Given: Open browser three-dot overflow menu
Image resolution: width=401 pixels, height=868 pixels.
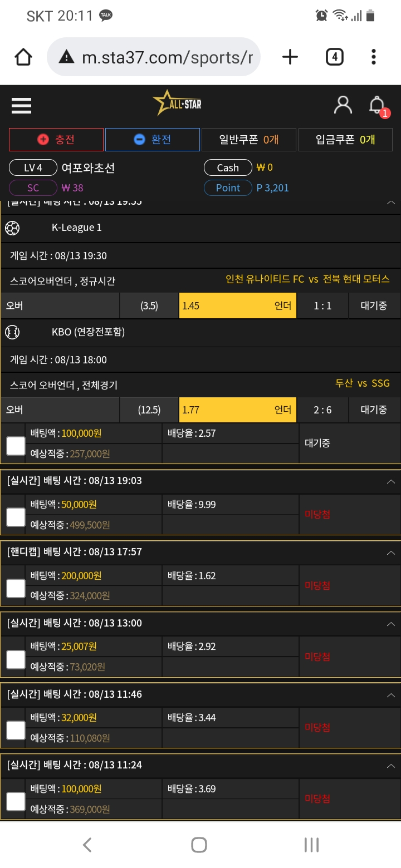Looking at the screenshot, I should [374, 57].
